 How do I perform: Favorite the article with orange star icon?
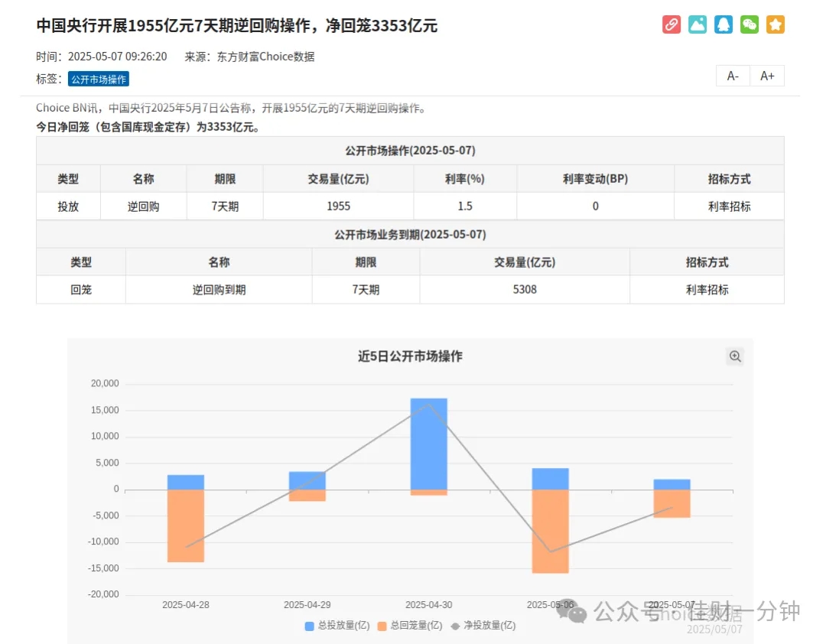pos(775,24)
